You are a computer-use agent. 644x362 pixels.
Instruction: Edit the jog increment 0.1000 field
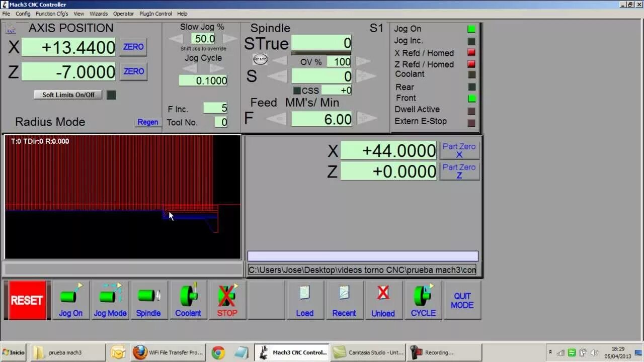203,80
